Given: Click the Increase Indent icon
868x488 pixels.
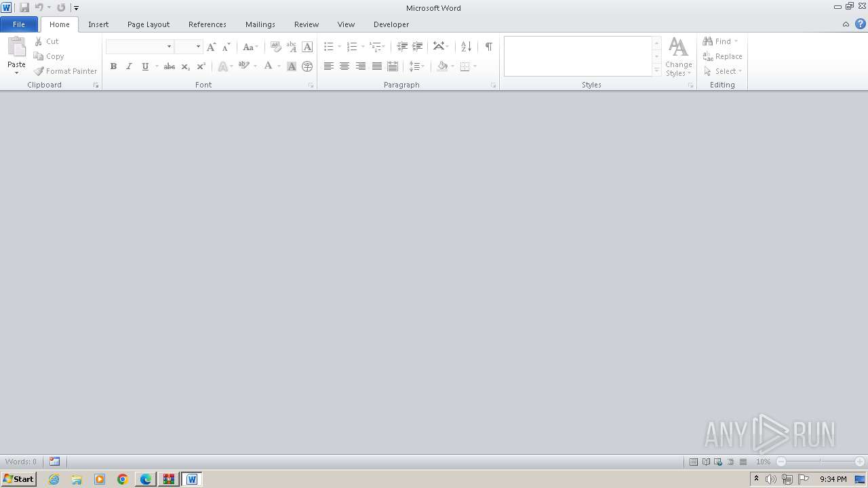Looking at the screenshot, I should click(x=418, y=47).
